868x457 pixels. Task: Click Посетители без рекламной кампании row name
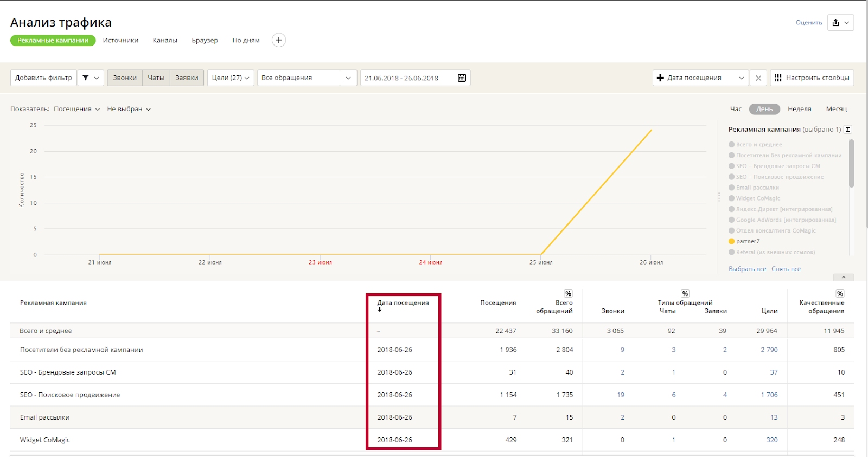(x=81, y=350)
